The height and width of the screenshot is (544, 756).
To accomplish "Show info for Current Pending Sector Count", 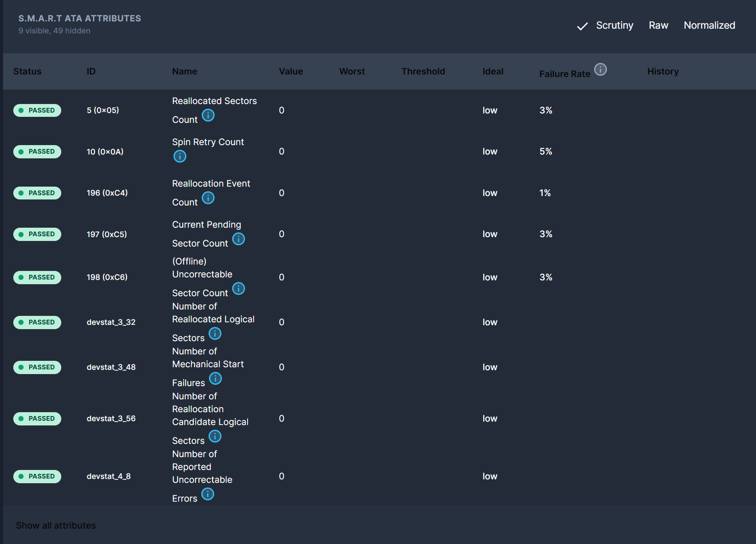I will 239,239.
